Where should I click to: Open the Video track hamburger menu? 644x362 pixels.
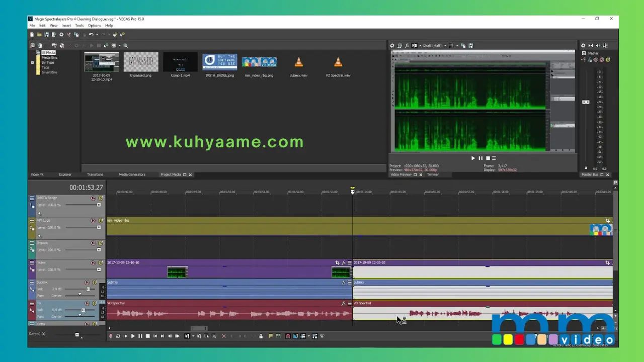[x=32, y=262]
